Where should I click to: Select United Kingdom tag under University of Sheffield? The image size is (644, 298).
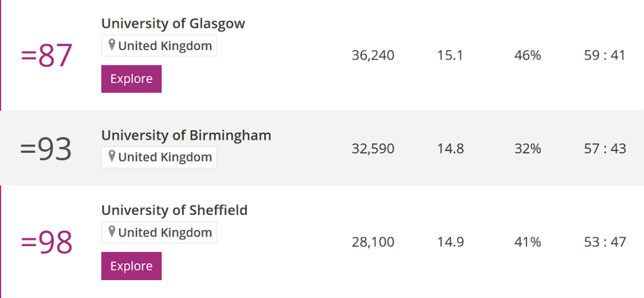(159, 232)
